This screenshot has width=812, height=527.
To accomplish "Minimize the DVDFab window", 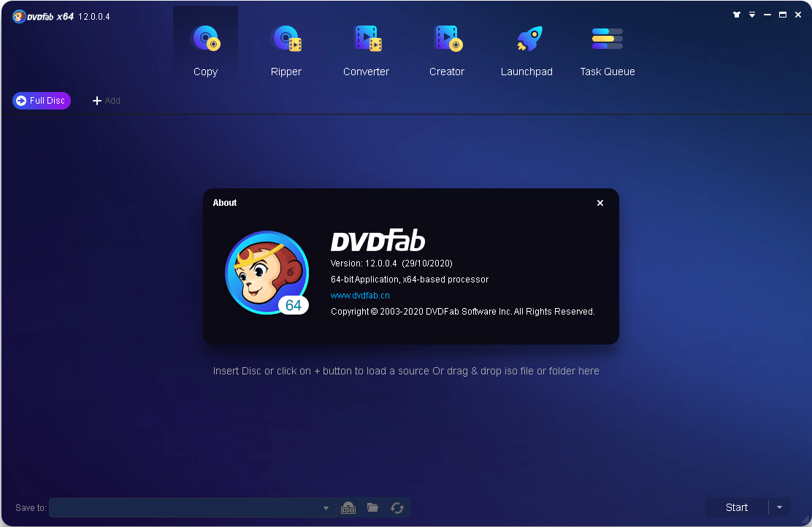I will 767,15.
